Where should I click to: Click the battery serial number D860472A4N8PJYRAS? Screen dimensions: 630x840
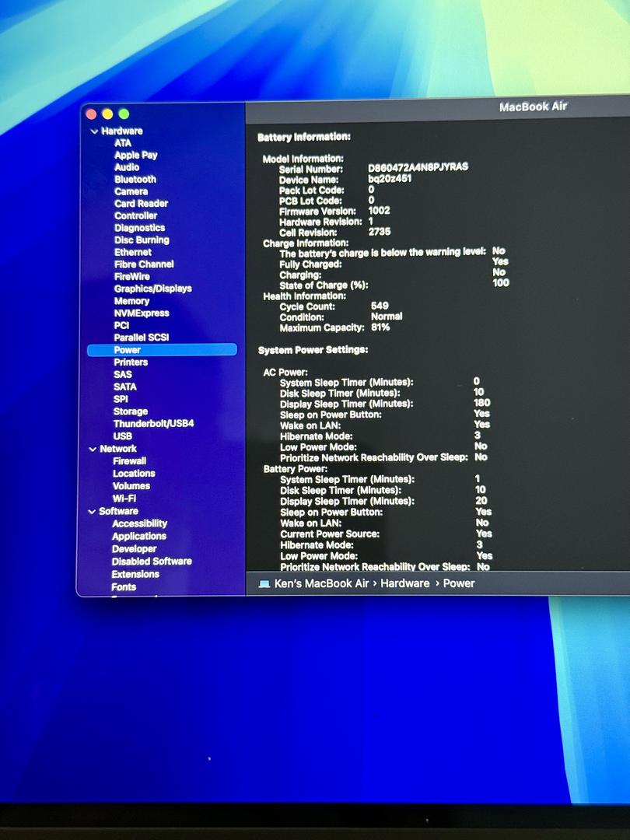(x=418, y=167)
